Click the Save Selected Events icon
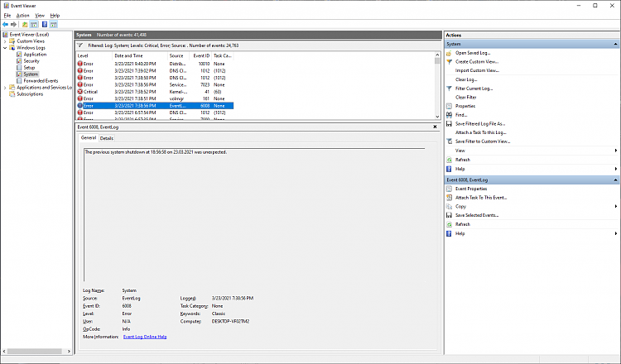 pyautogui.click(x=449, y=215)
